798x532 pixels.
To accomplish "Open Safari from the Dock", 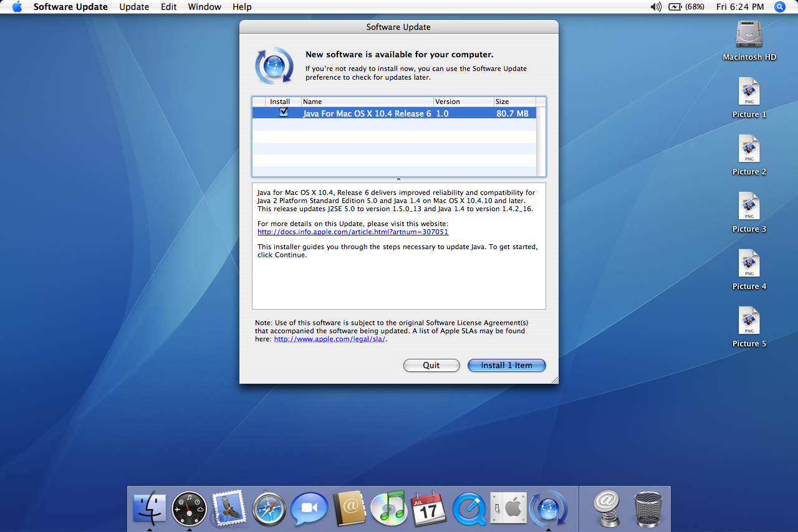I will pos(269,508).
